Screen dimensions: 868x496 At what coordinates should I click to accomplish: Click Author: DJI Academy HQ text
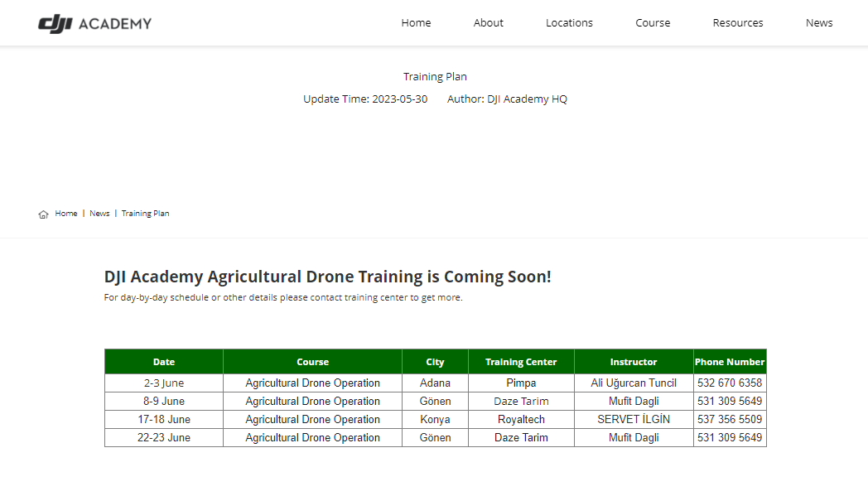point(507,99)
